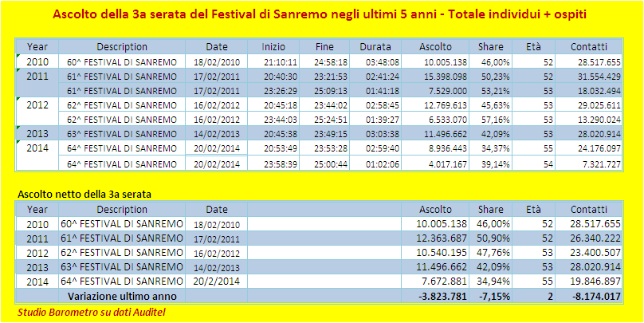Click the end time '25:24:51'
The width and height of the screenshot is (644, 323).
click(x=331, y=120)
